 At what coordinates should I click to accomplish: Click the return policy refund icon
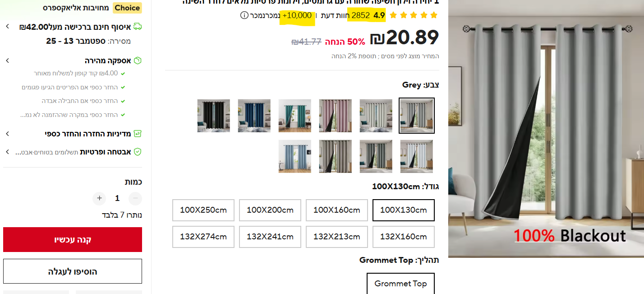pyautogui.click(x=138, y=134)
